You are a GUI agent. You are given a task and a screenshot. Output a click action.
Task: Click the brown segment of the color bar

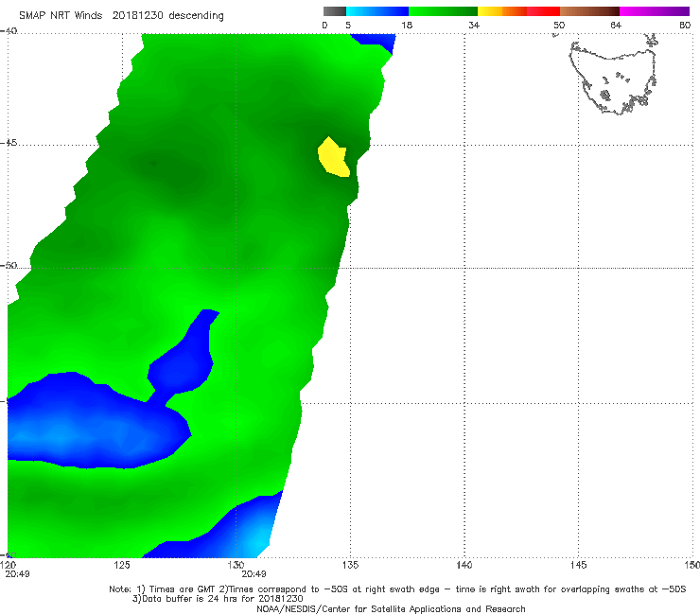point(589,11)
